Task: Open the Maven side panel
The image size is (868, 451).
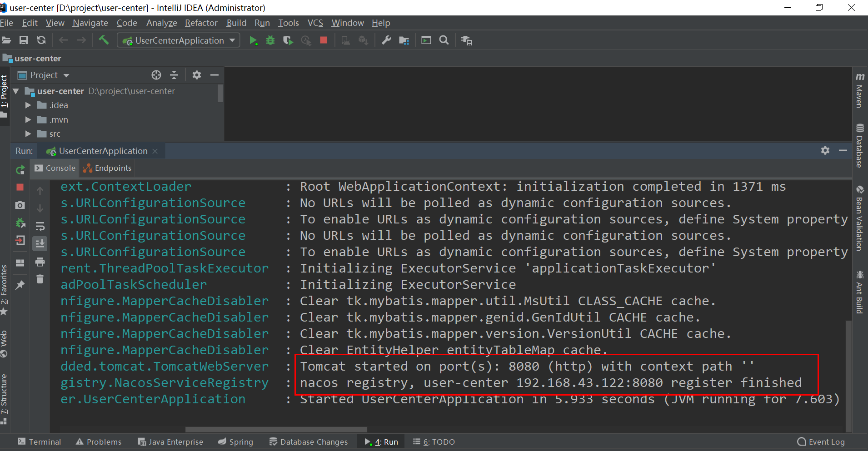Action: (859, 90)
